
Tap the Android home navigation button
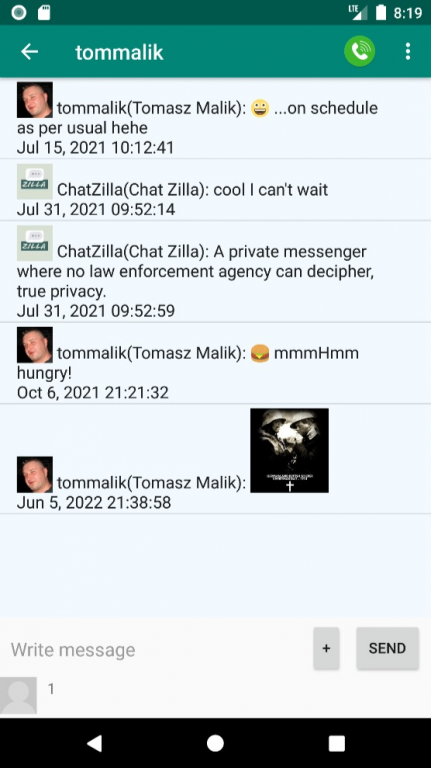point(216,743)
